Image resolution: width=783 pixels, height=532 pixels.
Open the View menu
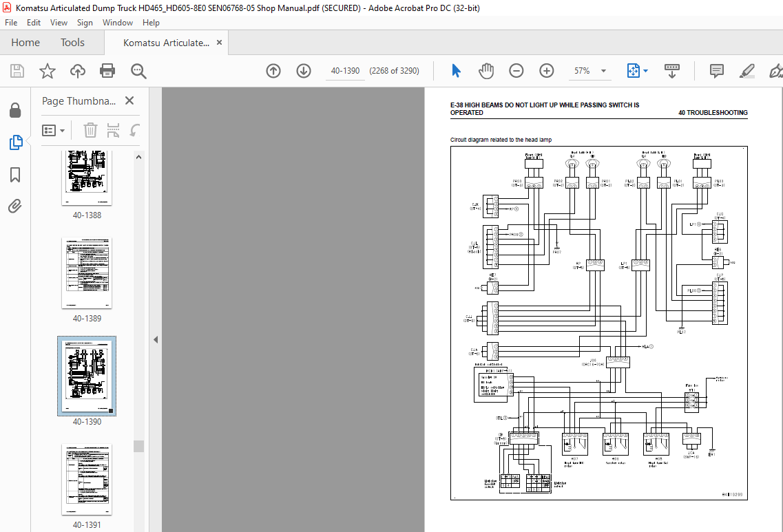(x=59, y=23)
